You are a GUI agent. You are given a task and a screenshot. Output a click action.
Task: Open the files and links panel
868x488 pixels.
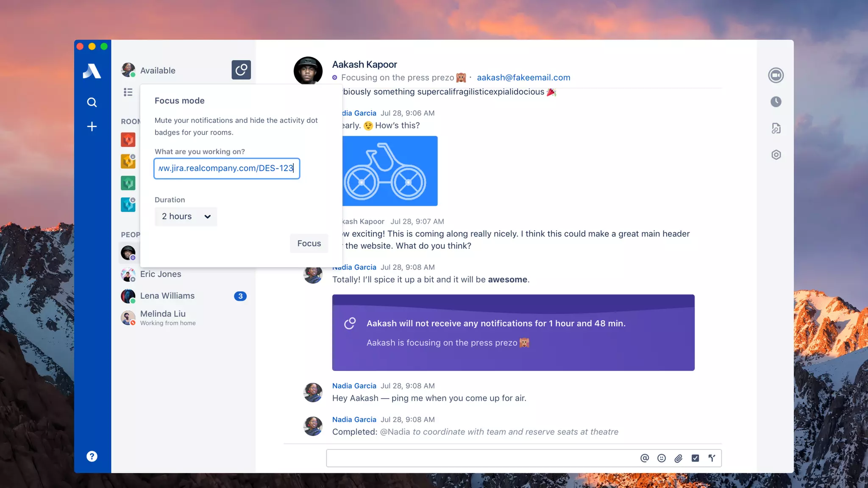click(776, 128)
